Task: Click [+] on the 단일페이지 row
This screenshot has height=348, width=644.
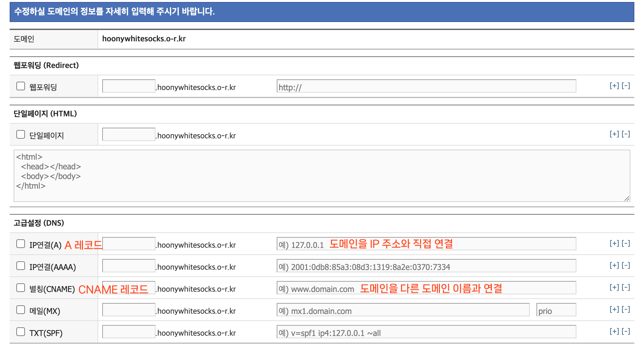Action: [x=614, y=134]
